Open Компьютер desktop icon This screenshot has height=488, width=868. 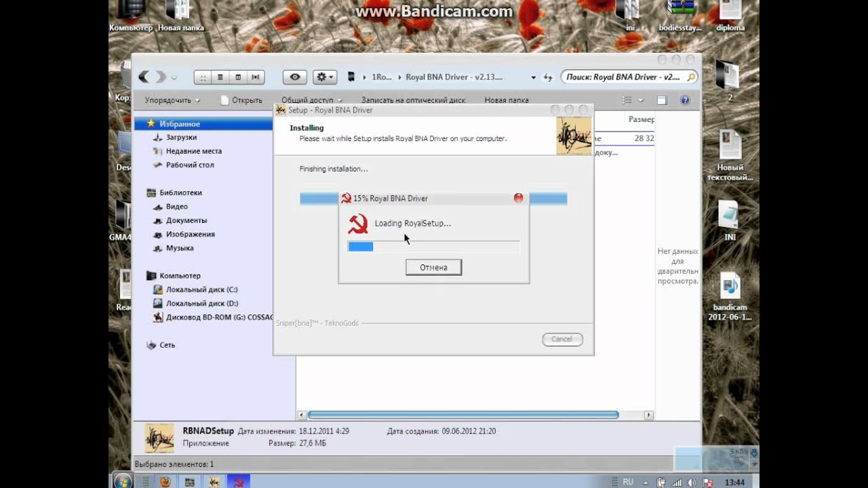click(131, 16)
